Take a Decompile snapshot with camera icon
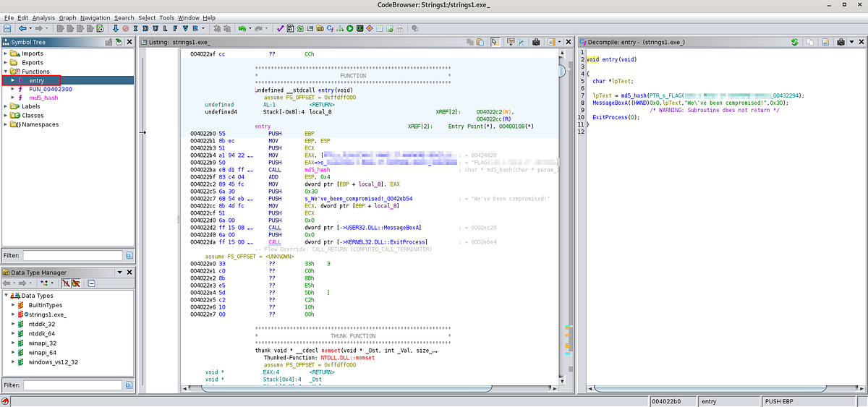 pyautogui.click(x=841, y=42)
